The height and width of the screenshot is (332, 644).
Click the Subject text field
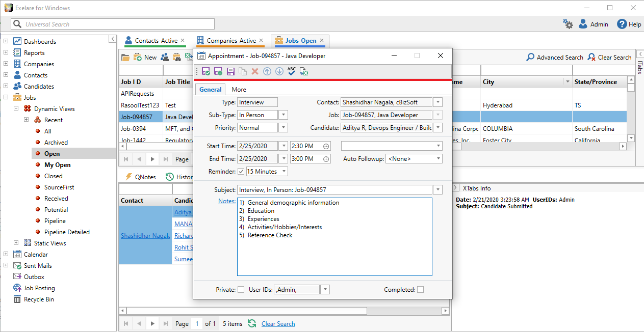336,190
